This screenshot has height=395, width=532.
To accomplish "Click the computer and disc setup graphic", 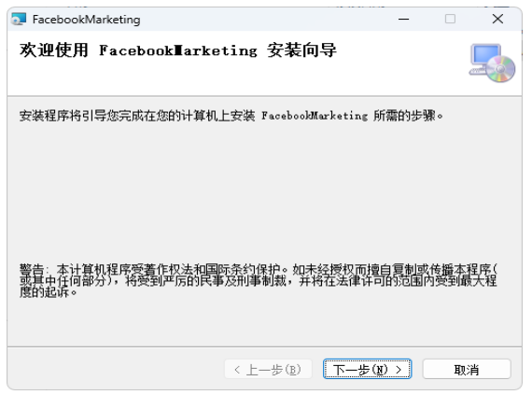I will tap(492, 63).
